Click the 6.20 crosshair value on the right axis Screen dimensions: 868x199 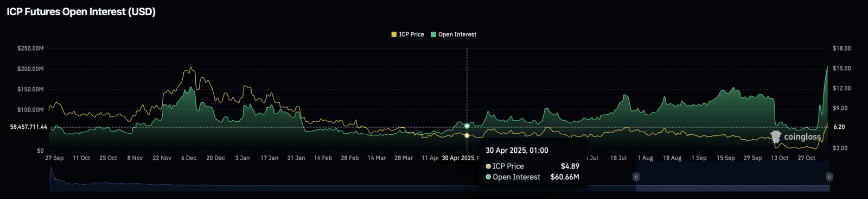point(839,127)
